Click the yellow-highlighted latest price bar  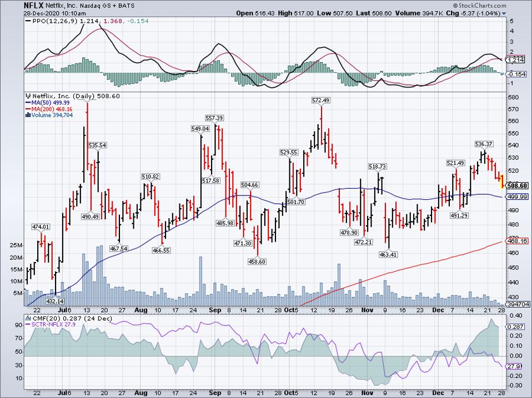502,181
